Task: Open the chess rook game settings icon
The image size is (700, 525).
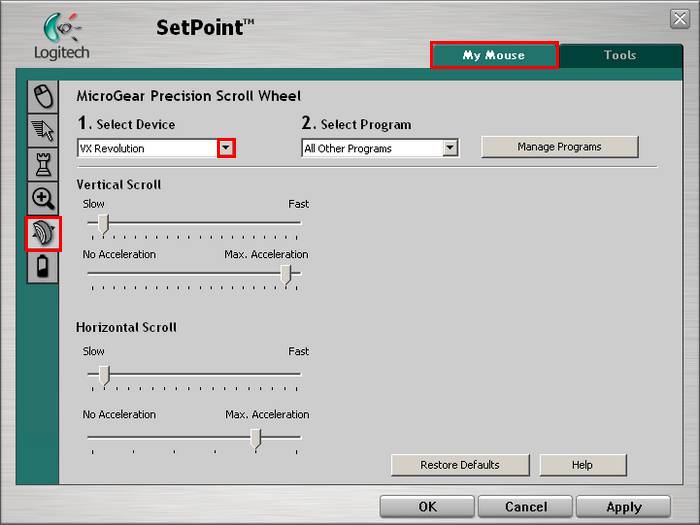Action: point(43,165)
